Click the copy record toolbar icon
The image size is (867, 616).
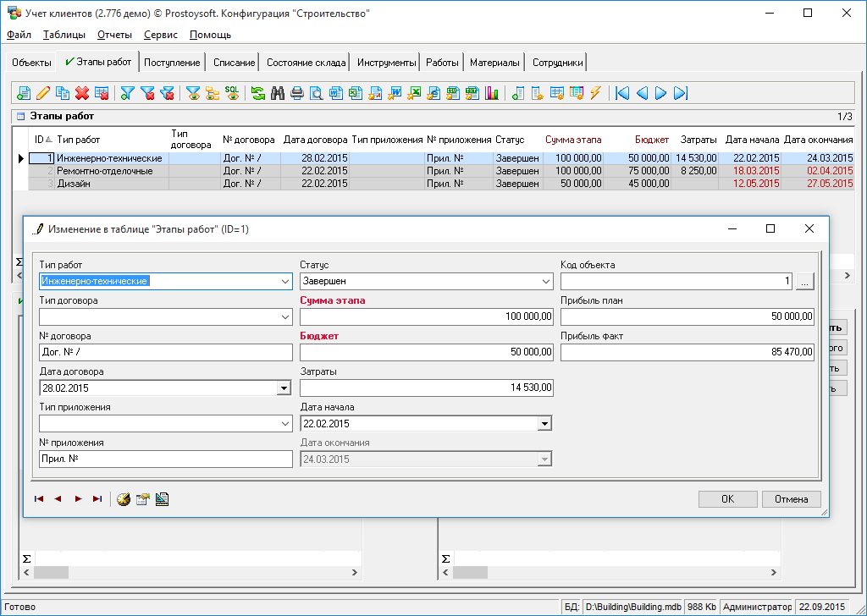pos(63,93)
